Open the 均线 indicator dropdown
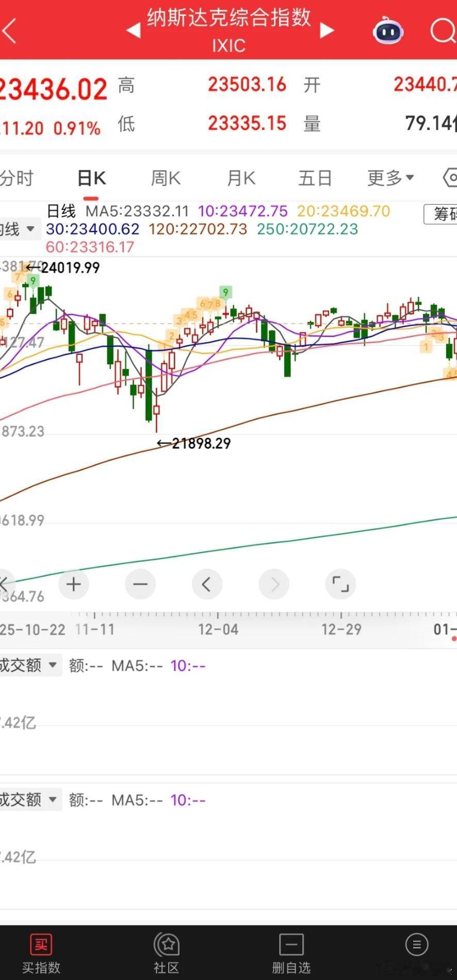Viewport: 457px width, 980px height. pos(19,228)
